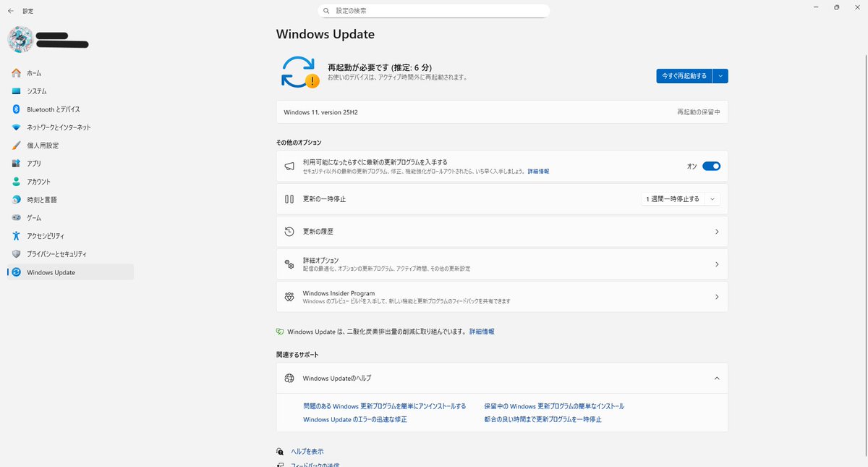Open システム settings page
This screenshot has width=868, height=467.
click(70, 91)
